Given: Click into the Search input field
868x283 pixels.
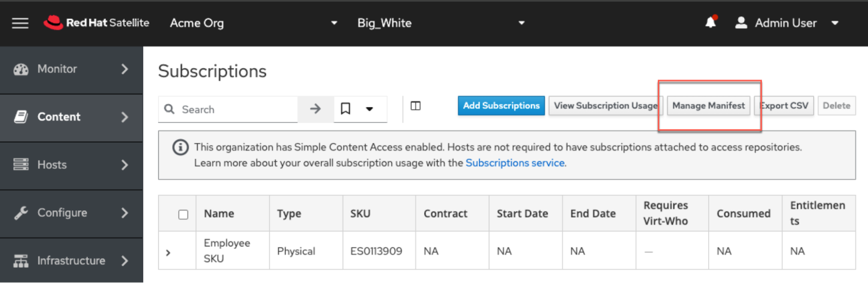Looking at the screenshot, I should 237,109.
